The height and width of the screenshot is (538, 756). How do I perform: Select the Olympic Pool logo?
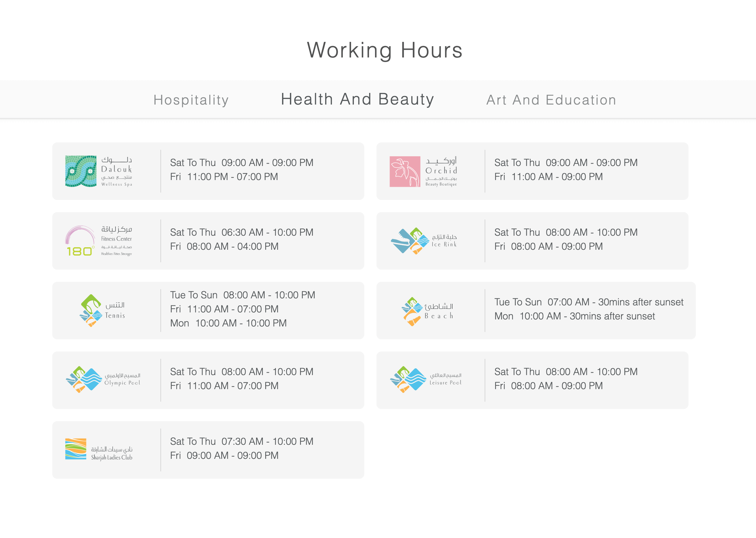point(103,380)
